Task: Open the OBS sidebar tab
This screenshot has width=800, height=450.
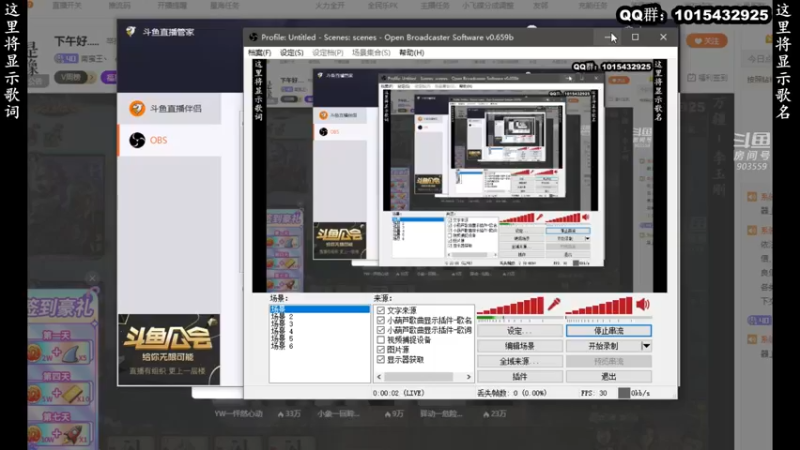Action: coord(169,140)
